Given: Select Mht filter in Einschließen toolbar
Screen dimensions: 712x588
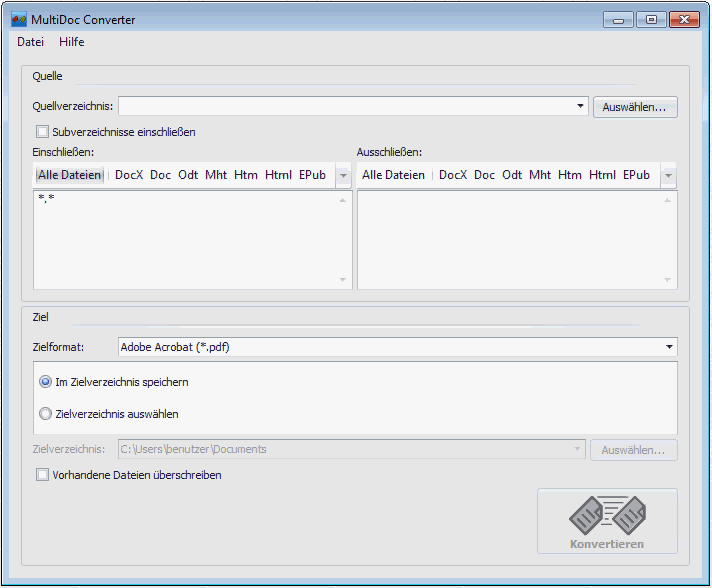Looking at the screenshot, I should coord(216,175).
